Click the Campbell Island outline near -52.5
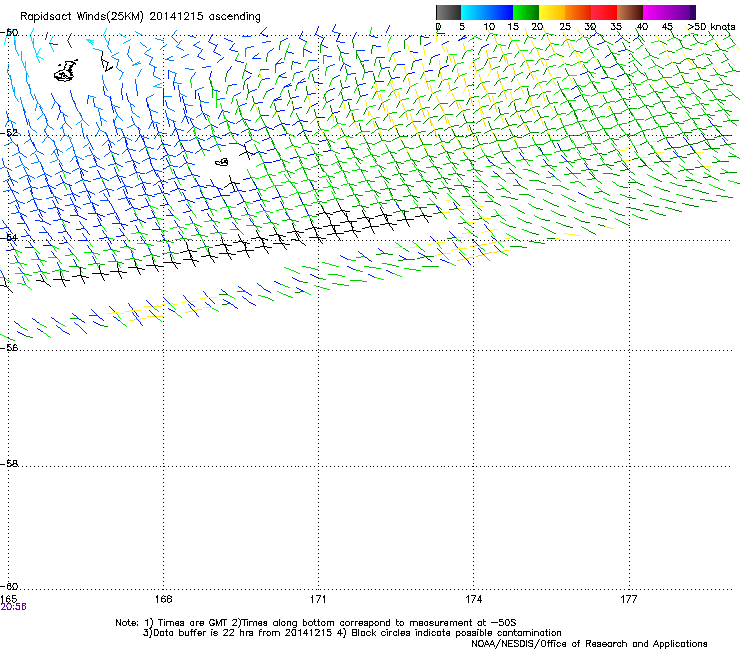The width and height of the screenshot is (740, 650). (222, 162)
